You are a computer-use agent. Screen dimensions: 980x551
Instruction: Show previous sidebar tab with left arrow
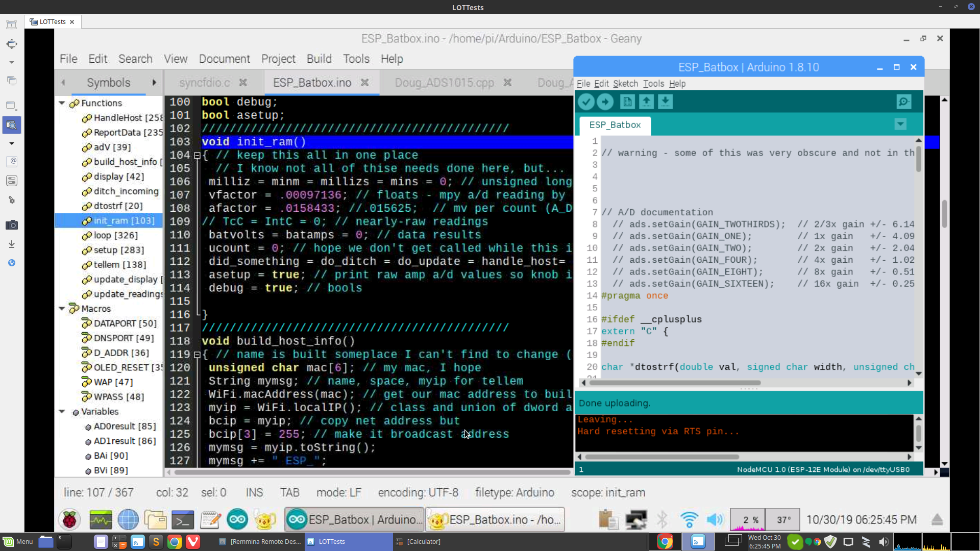[x=63, y=83]
